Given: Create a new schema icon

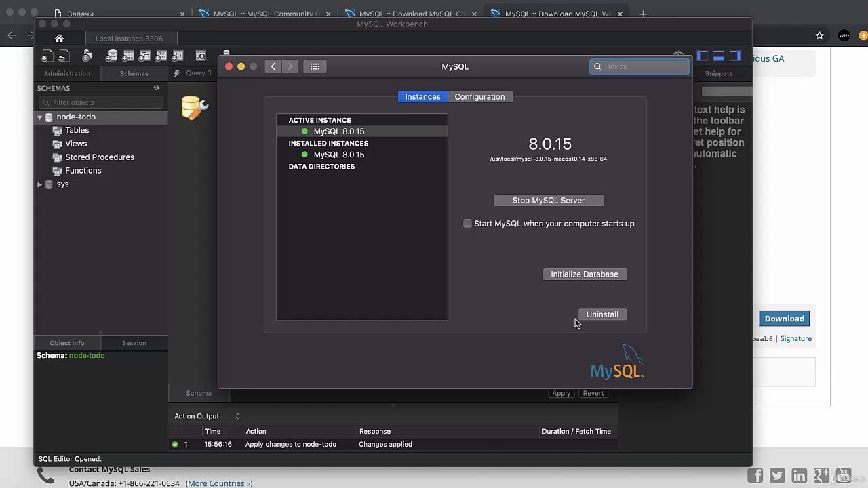Looking at the screenshot, I should click(111, 56).
